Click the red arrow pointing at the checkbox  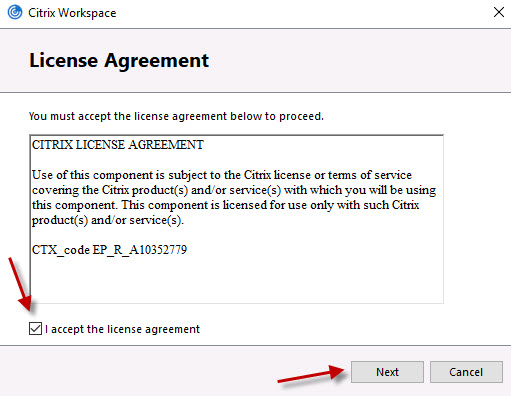coord(20,284)
